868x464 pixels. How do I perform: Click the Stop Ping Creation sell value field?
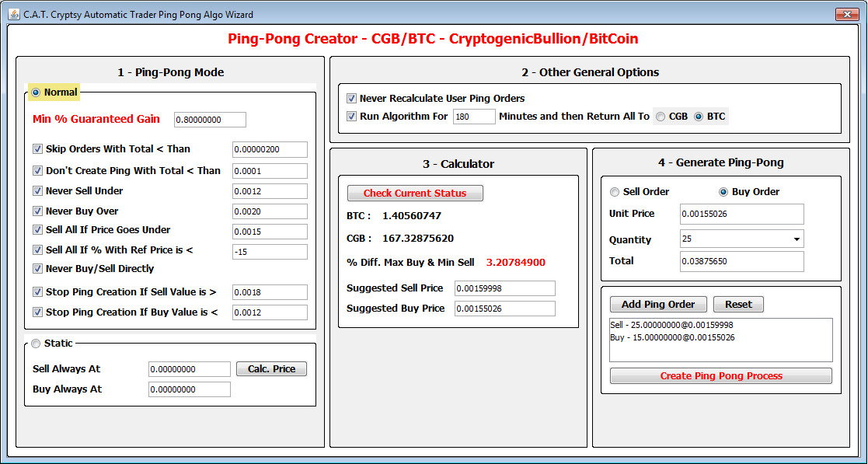point(270,292)
